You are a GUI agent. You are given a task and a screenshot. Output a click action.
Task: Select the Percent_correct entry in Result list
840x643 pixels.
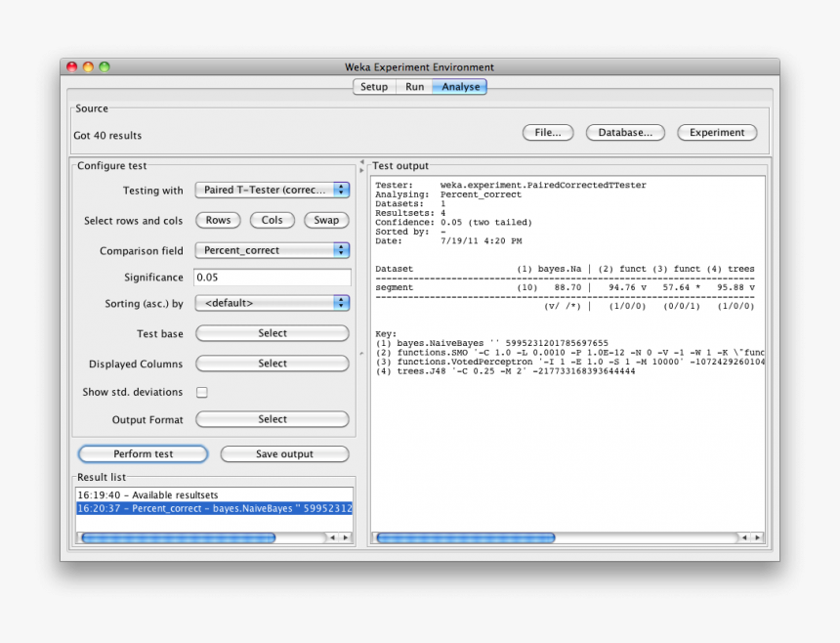(214, 507)
